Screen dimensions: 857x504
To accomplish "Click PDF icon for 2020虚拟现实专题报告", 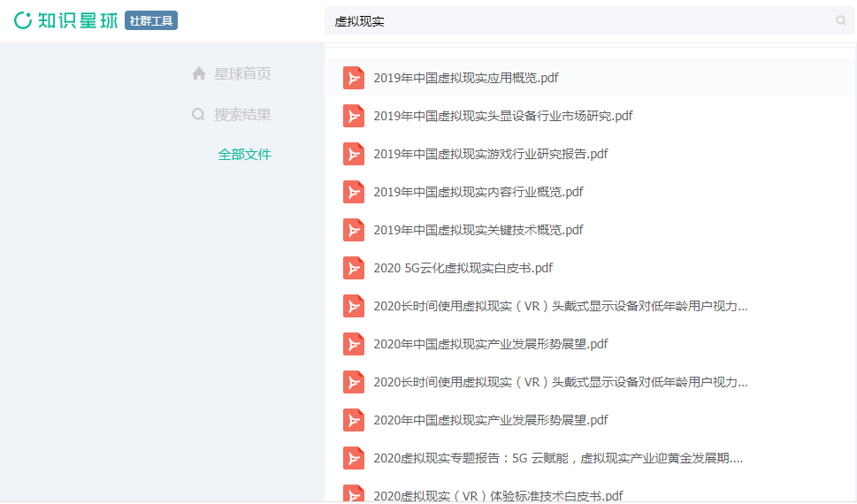I will click(x=354, y=458).
